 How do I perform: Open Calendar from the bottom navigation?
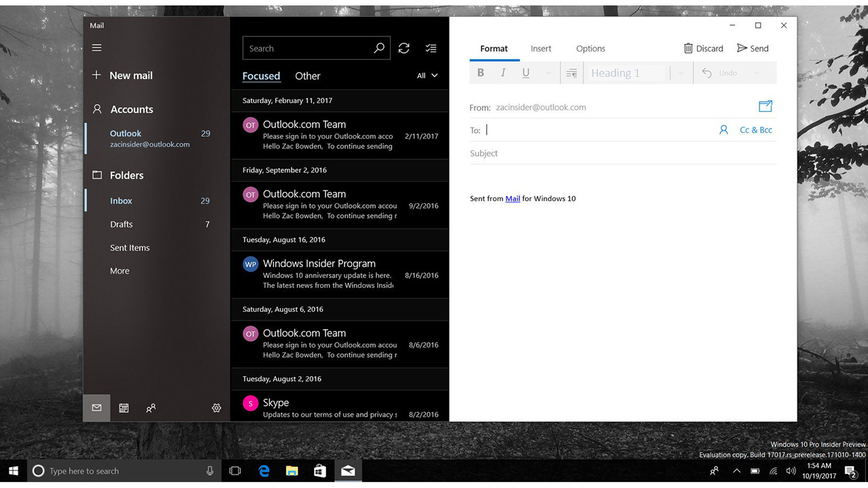point(123,407)
